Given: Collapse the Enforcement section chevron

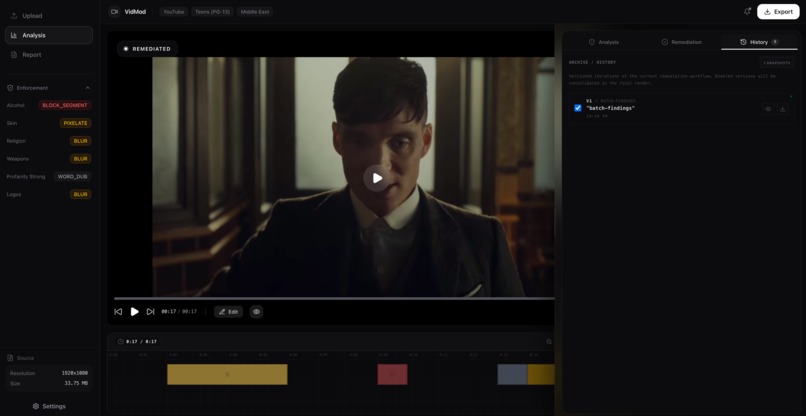Looking at the screenshot, I should point(87,88).
